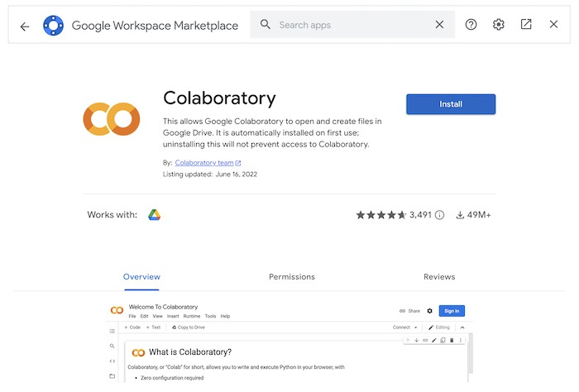Click the Google Workspace Marketplace logo
579x392 pixels.
pyautogui.click(x=53, y=26)
